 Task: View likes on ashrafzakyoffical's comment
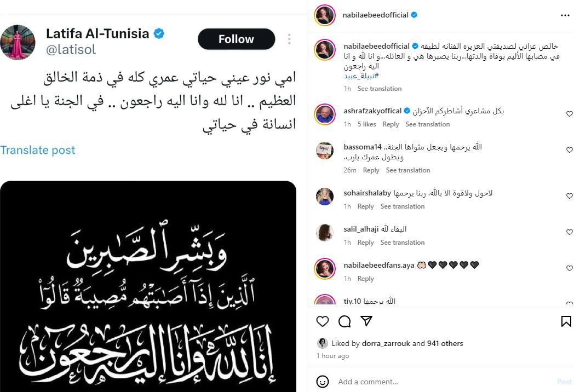point(367,124)
